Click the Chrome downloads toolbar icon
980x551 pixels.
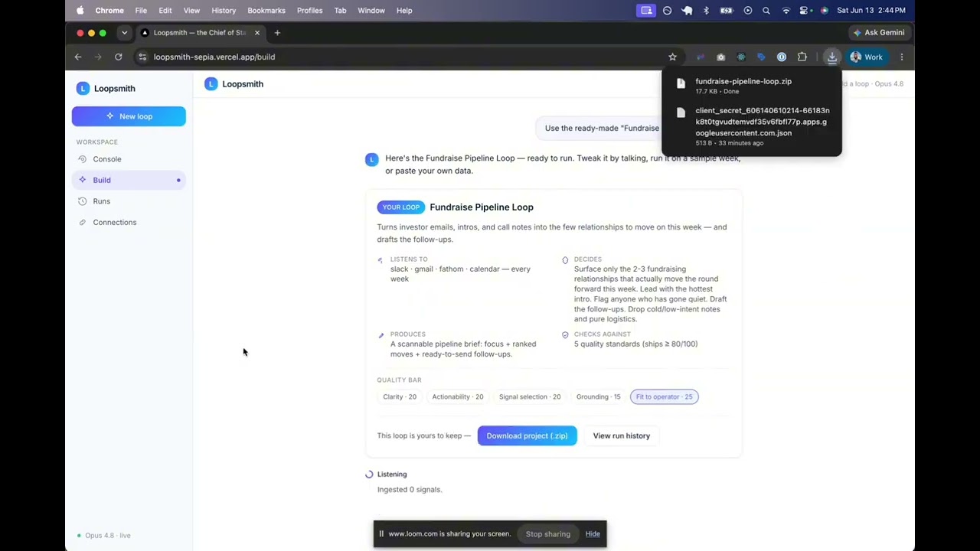(x=831, y=57)
